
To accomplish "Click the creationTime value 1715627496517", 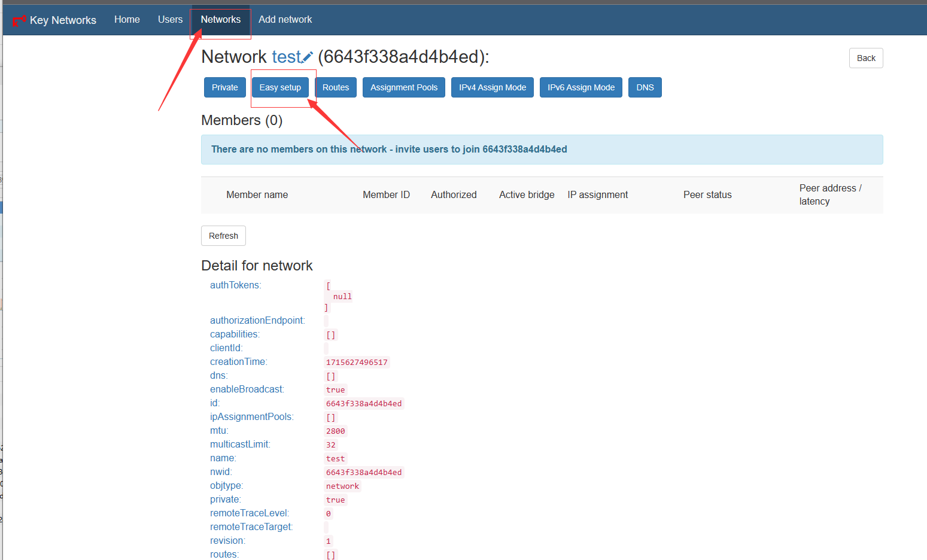I will click(x=357, y=363).
